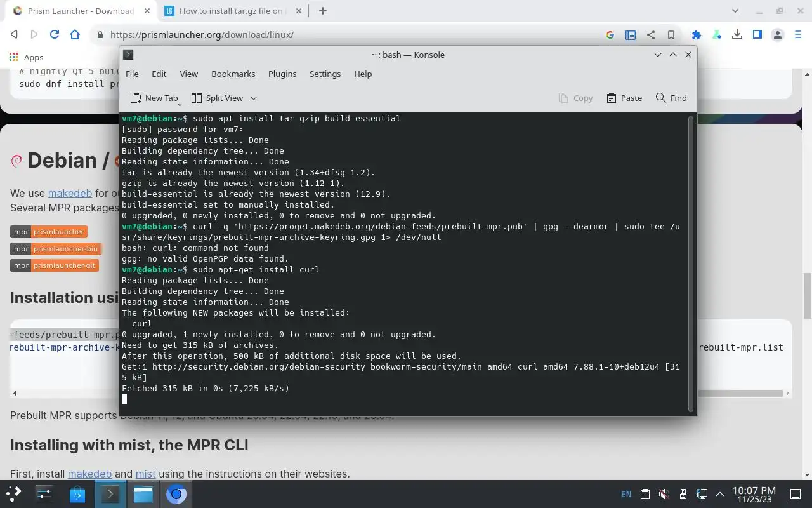Toggle the browser side panel icon
The image size is (812, 508).
tap(757, 35)
